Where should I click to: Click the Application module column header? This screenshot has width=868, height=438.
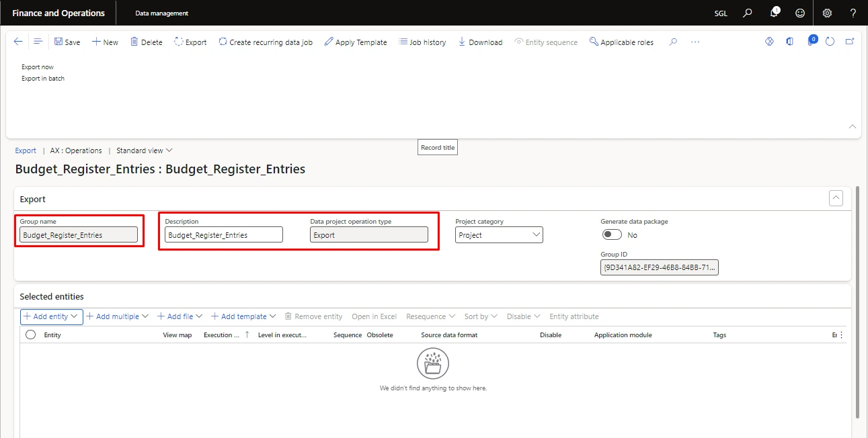point(623,335)
